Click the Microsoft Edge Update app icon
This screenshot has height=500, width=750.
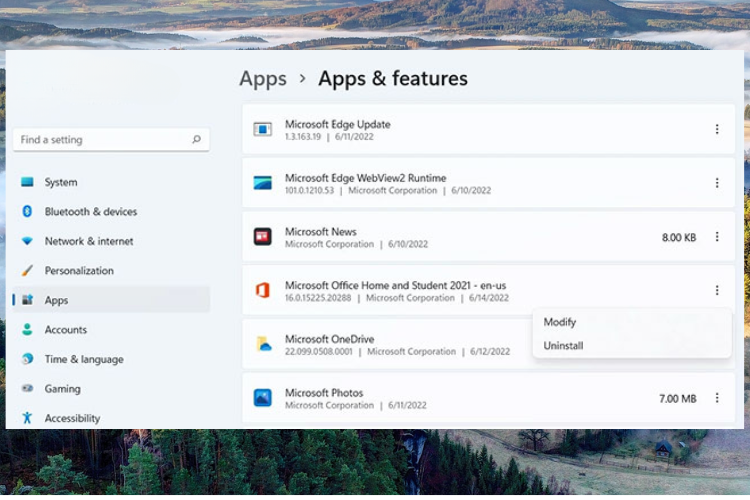pos(263,129)
